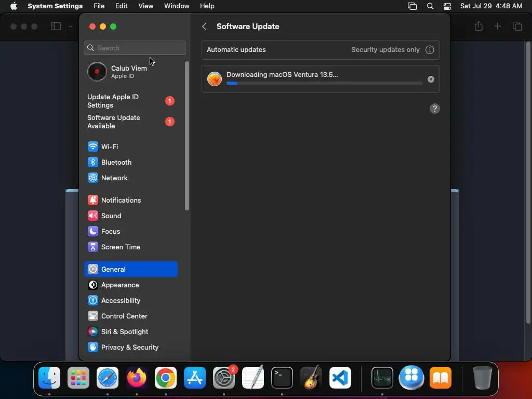
Task: Open Activity Monitor from the Dock
Action: pyautogui.click(x=382, y=378)
